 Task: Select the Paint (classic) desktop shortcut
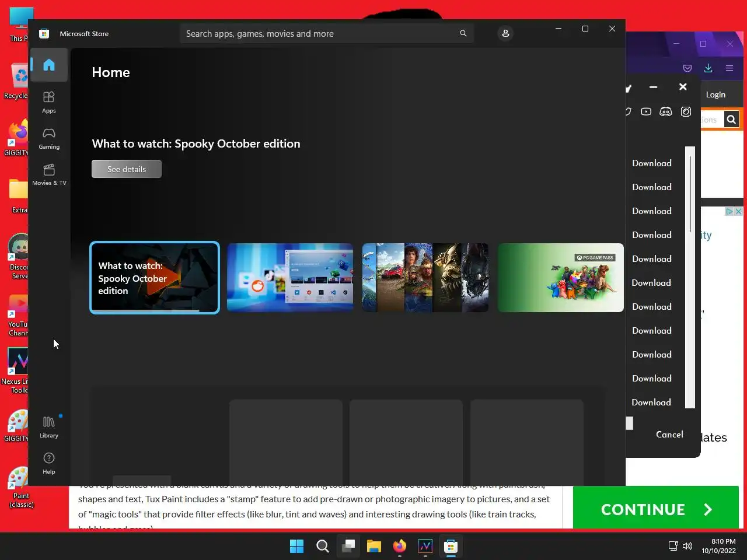[x=20, y=488]
